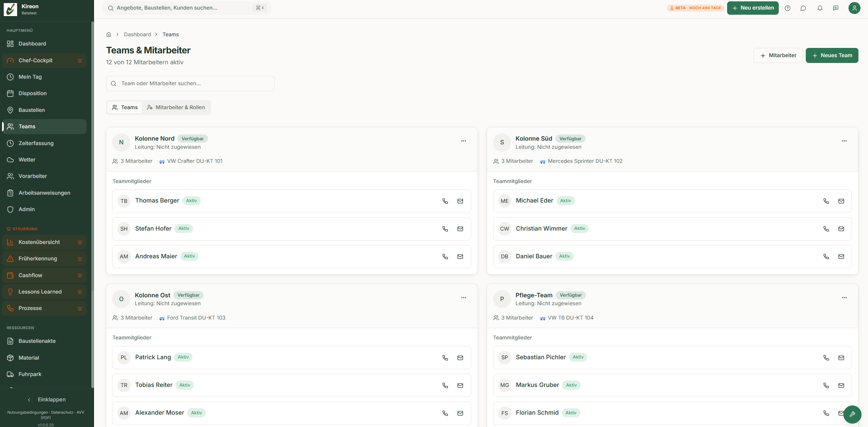The width and height of the screenshot is (868, 427).
Task: Open Früherkennung in the sidebar
Action: [x=44, y=259]
